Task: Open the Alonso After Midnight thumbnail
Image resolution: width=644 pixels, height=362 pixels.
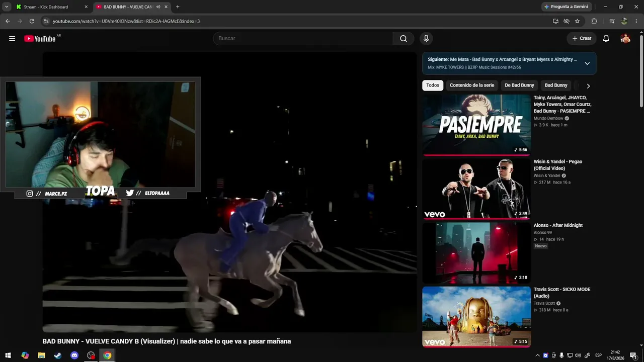Action: click(x=476, y=252)
